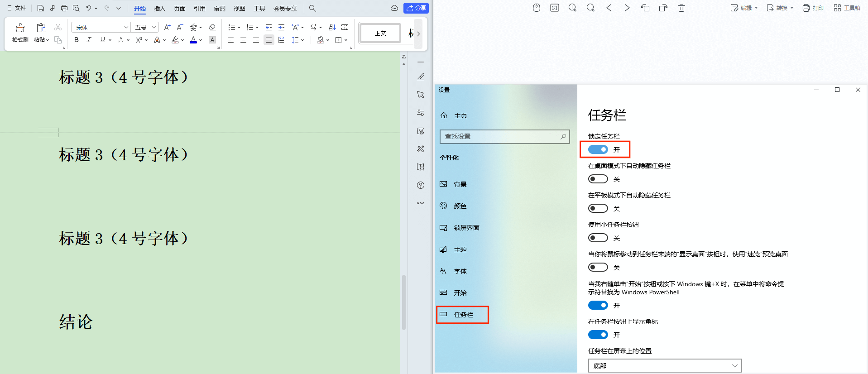Enable the Peek desktop preview (速览) toggle
Image resolution: width=868 pixels, height=374 pixels.
(598, 267)
